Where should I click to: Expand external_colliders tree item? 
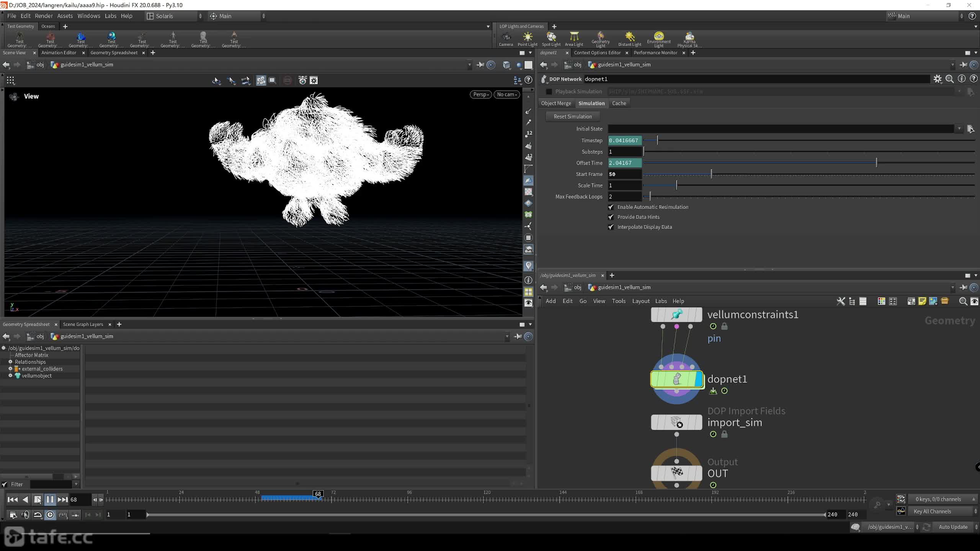tap(10, 369)
